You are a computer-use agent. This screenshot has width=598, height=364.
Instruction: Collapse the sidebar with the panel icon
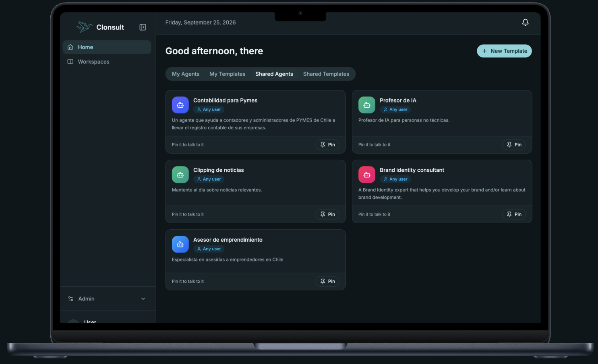(x=143, y=27)
